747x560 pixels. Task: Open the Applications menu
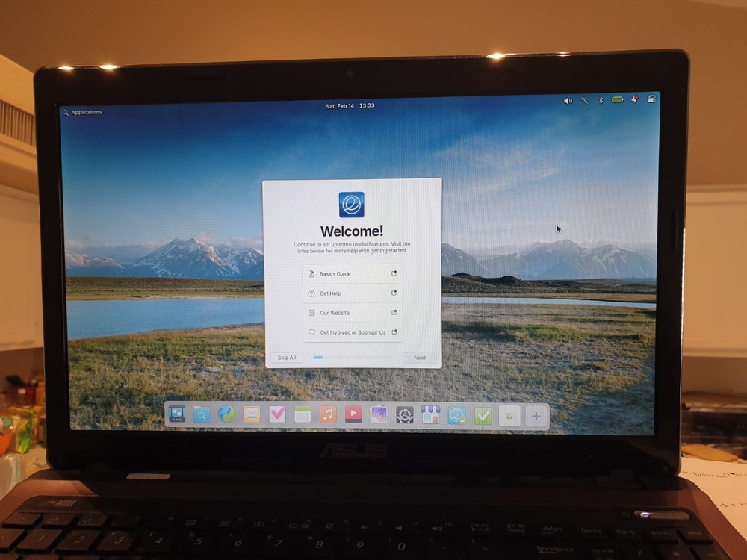point(82,112)
